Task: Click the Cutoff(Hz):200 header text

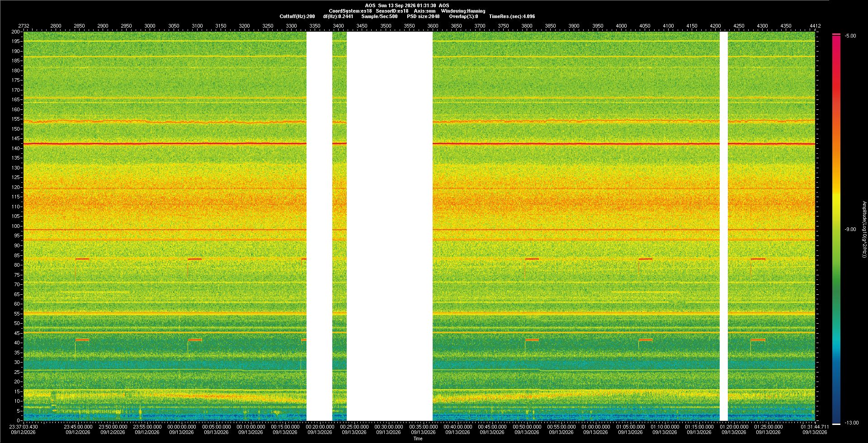Action: 297,16
